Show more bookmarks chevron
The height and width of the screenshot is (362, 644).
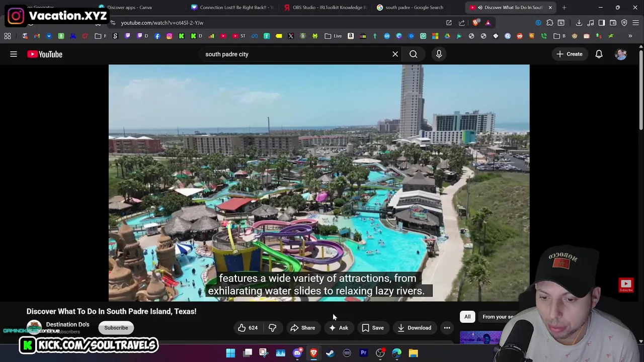click(630, 36)
